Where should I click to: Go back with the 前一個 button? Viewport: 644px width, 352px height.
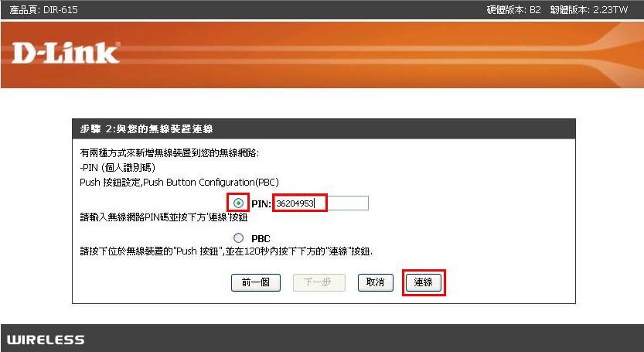255,282
